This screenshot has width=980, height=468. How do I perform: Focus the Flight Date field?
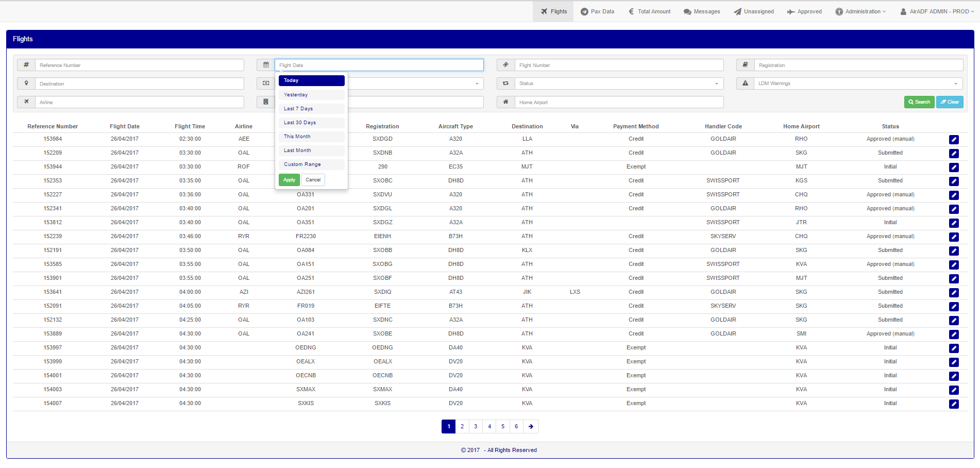point(379,65)
